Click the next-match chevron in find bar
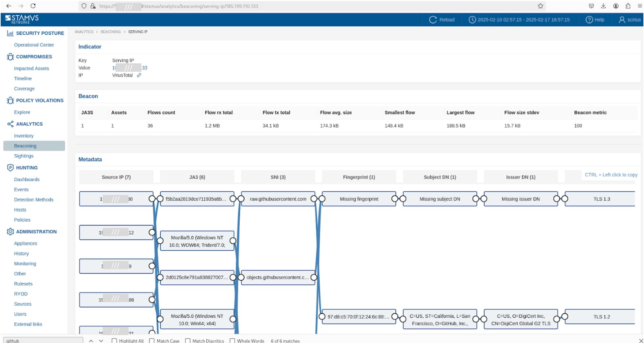 pos(101,341)
